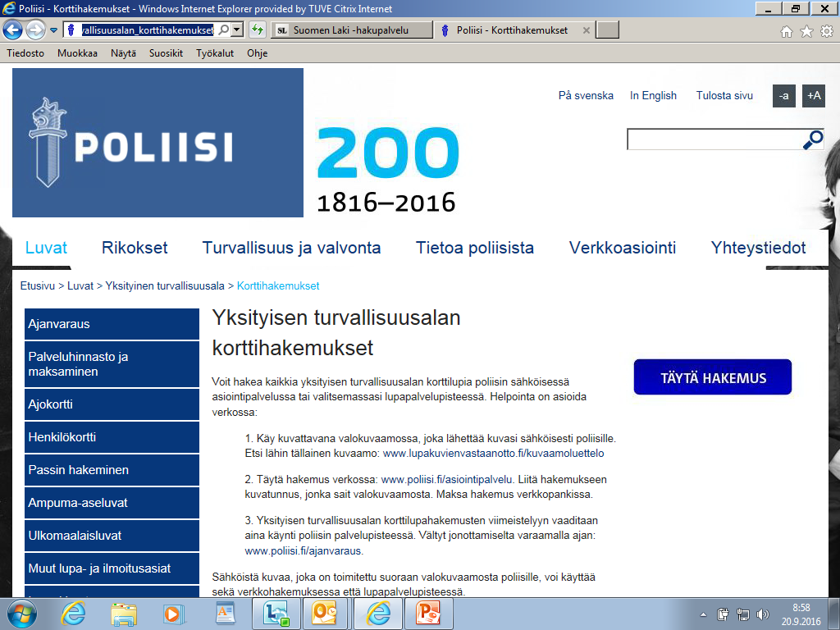
Task: Click the Korttihakemukset breadcrumb link
Action: pyautogui.click(x=278, y=285)
